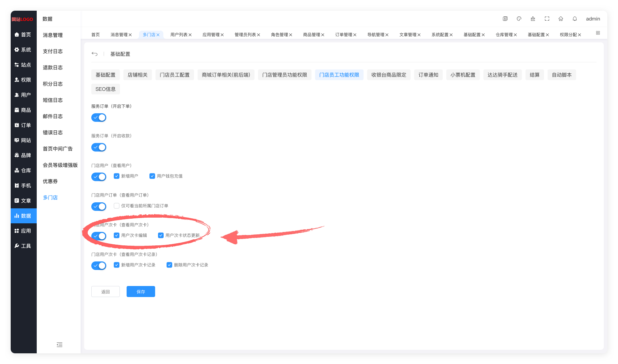
Task: Click the fullscreen icon in top bar
Action: (547, 19)
